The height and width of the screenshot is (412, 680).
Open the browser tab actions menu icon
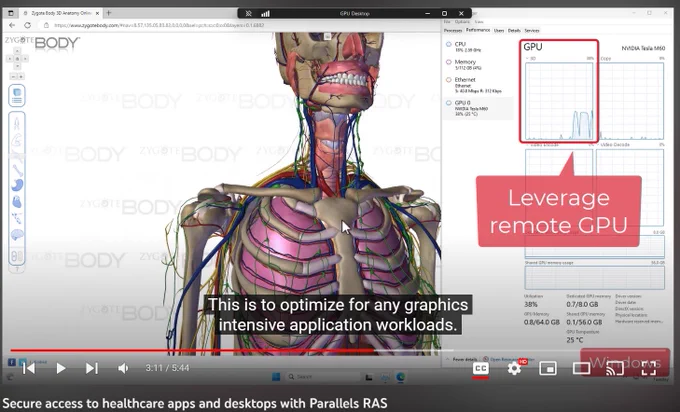pyautogui.click(x=11, y=13)
